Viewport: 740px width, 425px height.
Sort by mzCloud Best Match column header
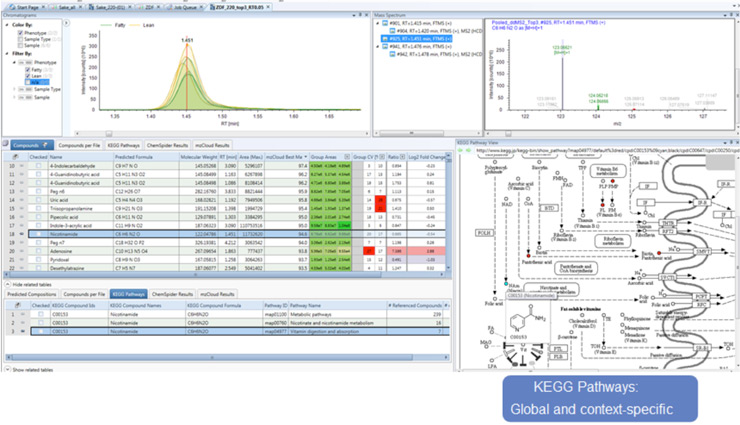click(x=286, y=157)
